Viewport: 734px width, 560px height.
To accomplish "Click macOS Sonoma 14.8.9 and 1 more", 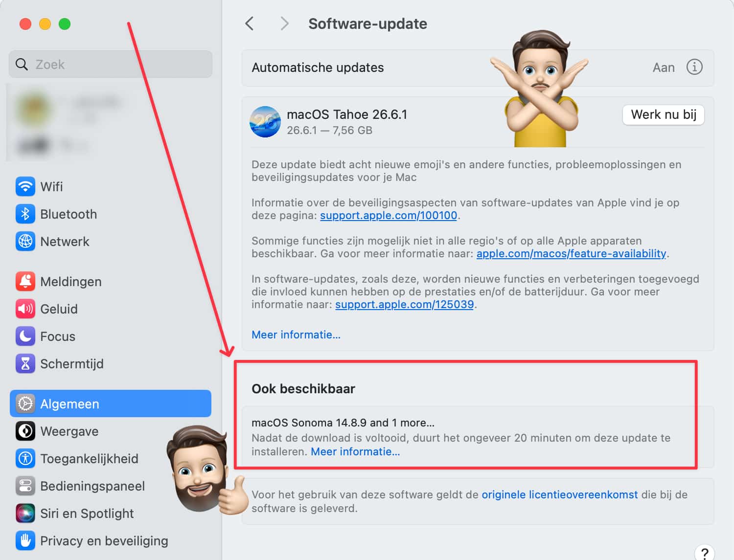I will point(343,423).
